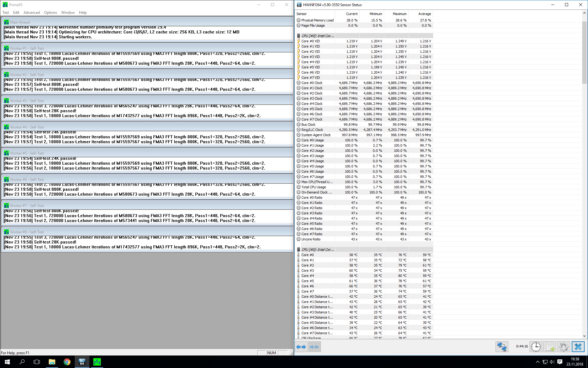Select the Core #6 temperature row showing 66 °C
Screen dimensions: 588x368
pyautogui.click(x=364, y=286)
